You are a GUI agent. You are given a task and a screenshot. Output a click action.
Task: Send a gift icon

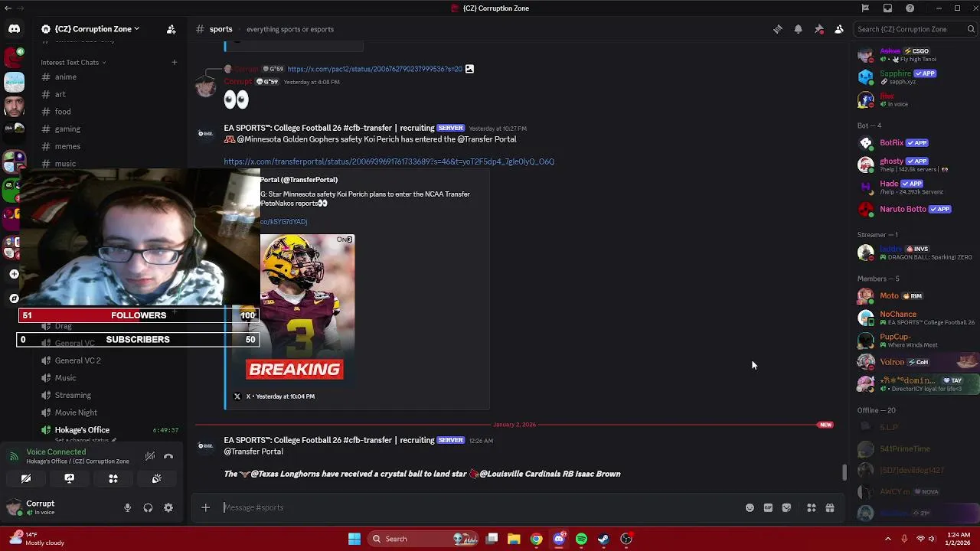830,507
